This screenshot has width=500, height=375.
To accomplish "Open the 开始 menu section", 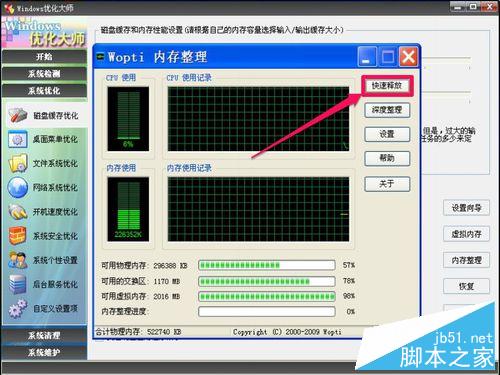I will [44, 57].
